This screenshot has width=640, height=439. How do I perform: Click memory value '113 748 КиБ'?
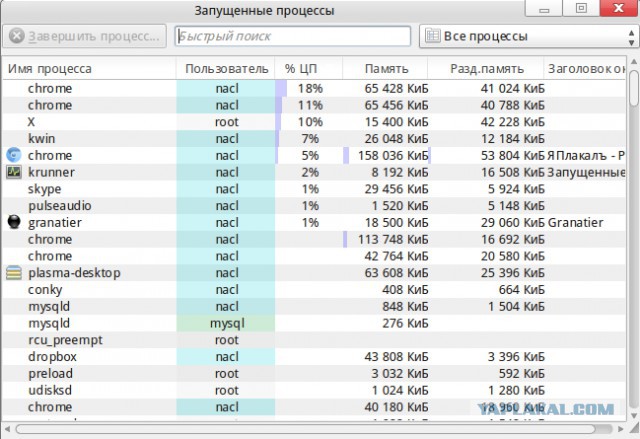click(393, 239)
